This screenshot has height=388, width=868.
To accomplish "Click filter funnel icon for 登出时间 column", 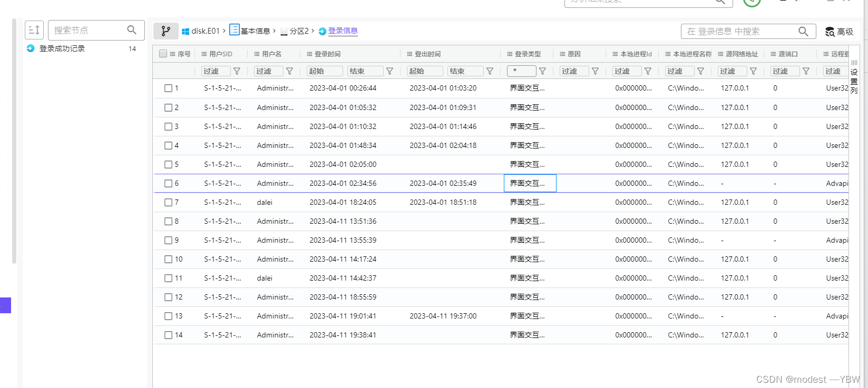I will click(x=490, y=71).
